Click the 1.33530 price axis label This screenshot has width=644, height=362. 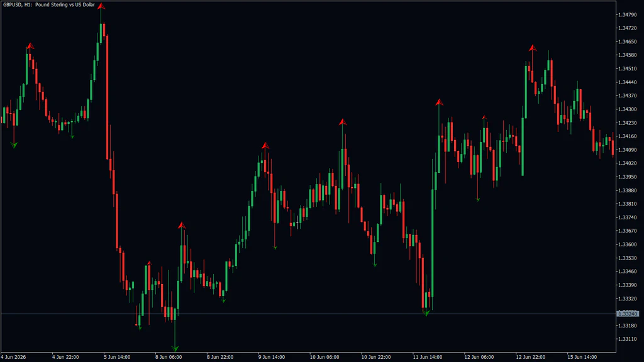click(628, 258)
